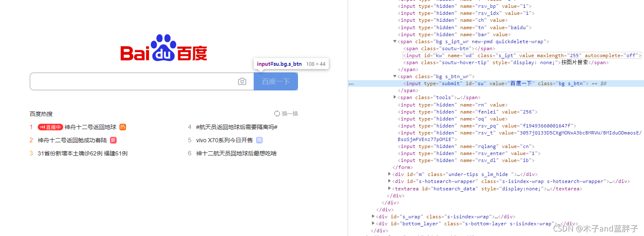Select hidden input name rsv_idx line
This screenshot has width=644, height=236.
(466, 13)
